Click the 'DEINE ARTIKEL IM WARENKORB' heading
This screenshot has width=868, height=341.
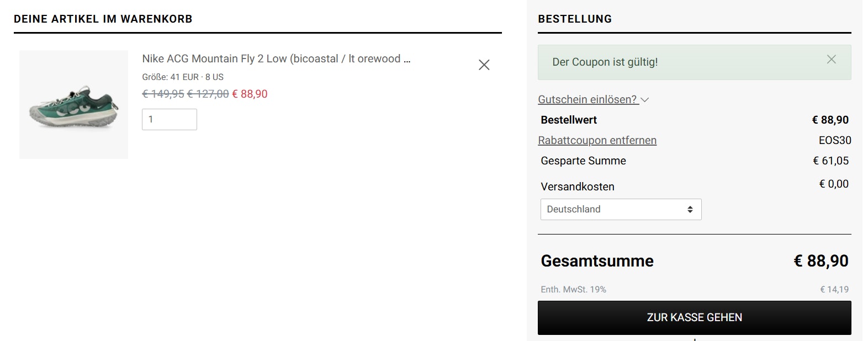pos(103,19)
